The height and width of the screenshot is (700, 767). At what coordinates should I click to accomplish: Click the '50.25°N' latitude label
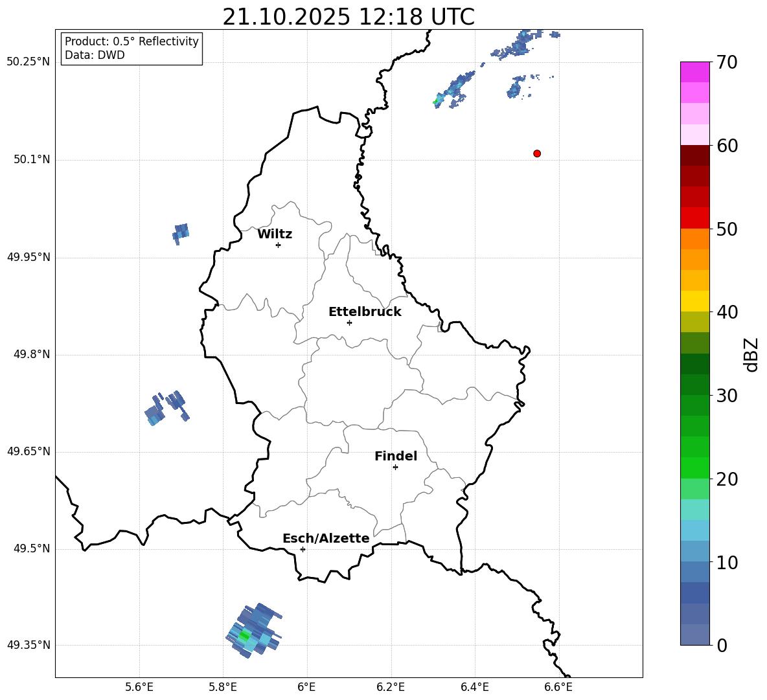click(x=29, y=62)
